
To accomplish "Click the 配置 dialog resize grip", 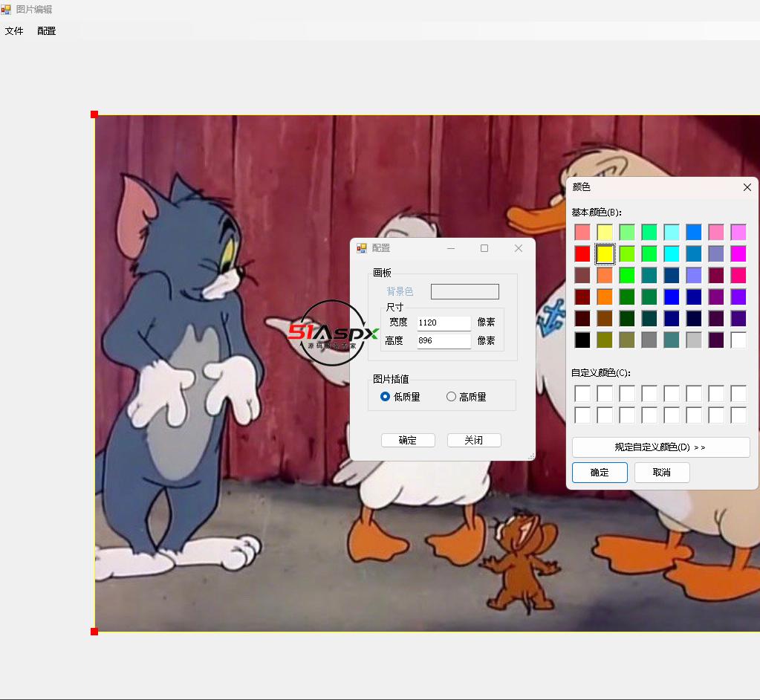I will coord(531,457).
